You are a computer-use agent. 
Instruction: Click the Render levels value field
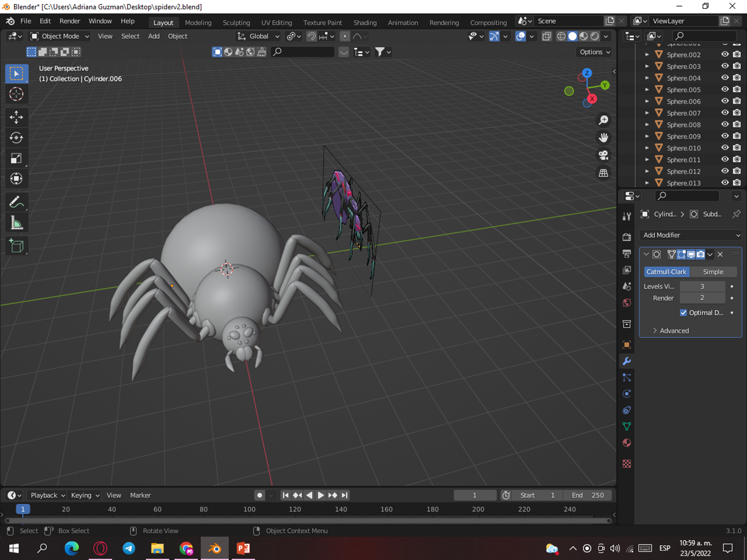[702, 298]
